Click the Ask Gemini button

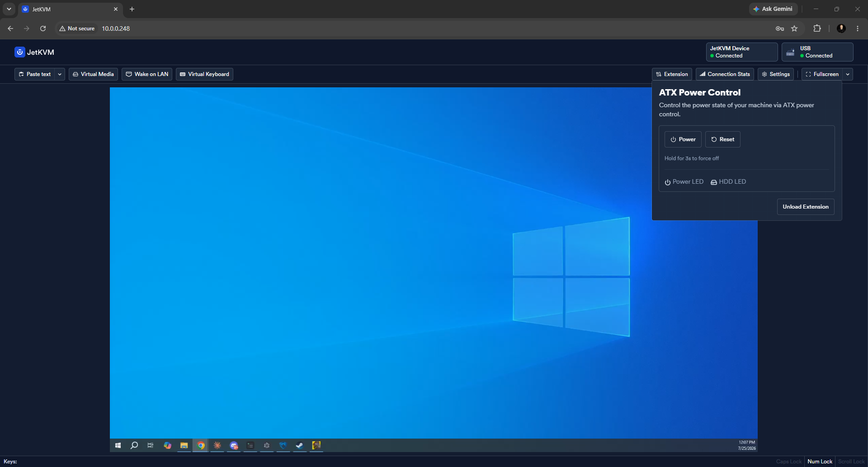coord(773,9)
